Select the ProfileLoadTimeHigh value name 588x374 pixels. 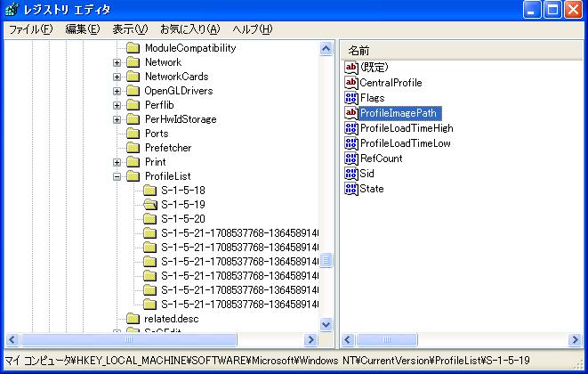[407, 128]
